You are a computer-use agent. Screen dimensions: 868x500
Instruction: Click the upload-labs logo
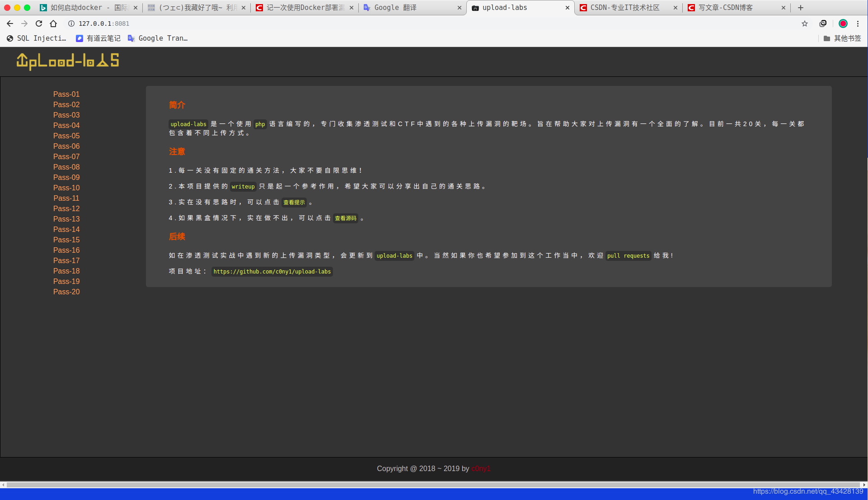(x=68, y=61)
